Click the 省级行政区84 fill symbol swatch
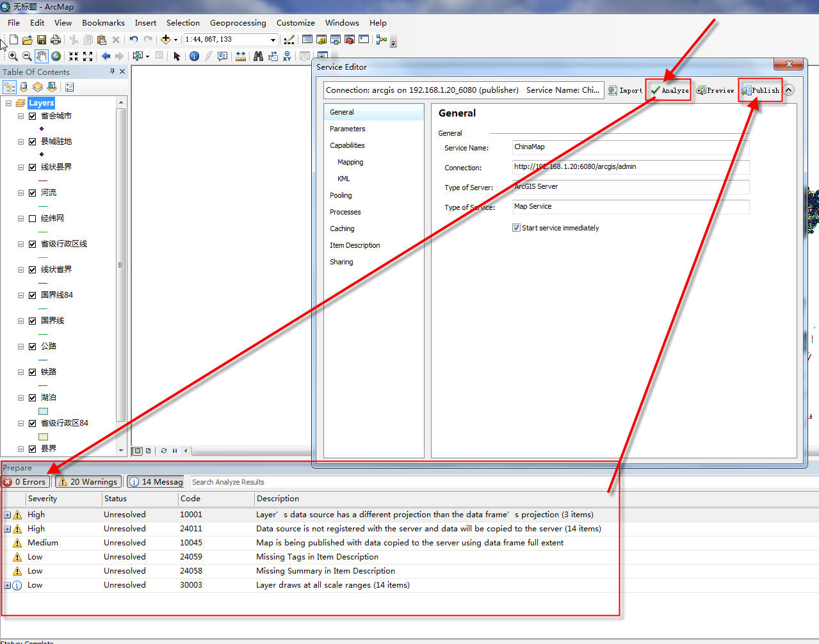 (x=44, y=437)
